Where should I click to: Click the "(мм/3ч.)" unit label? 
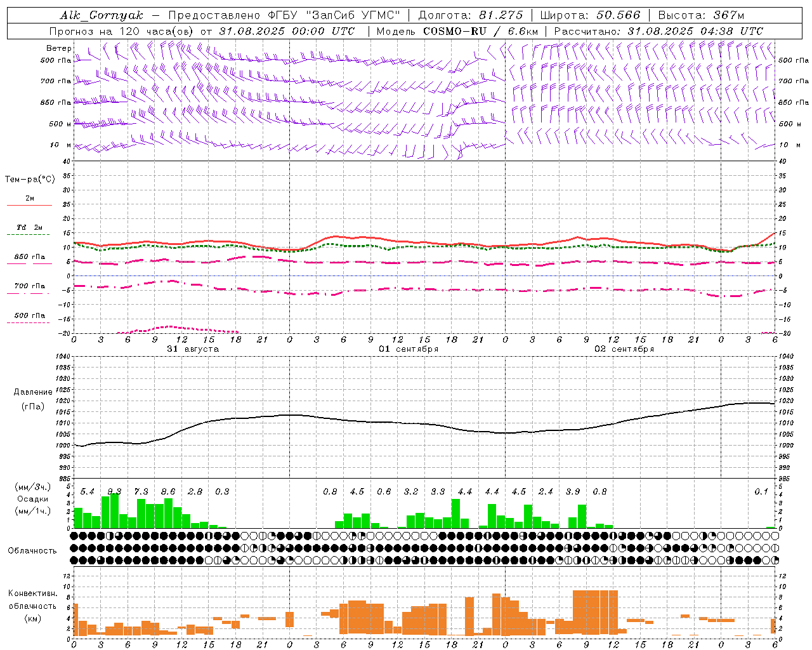pos(32,487)
